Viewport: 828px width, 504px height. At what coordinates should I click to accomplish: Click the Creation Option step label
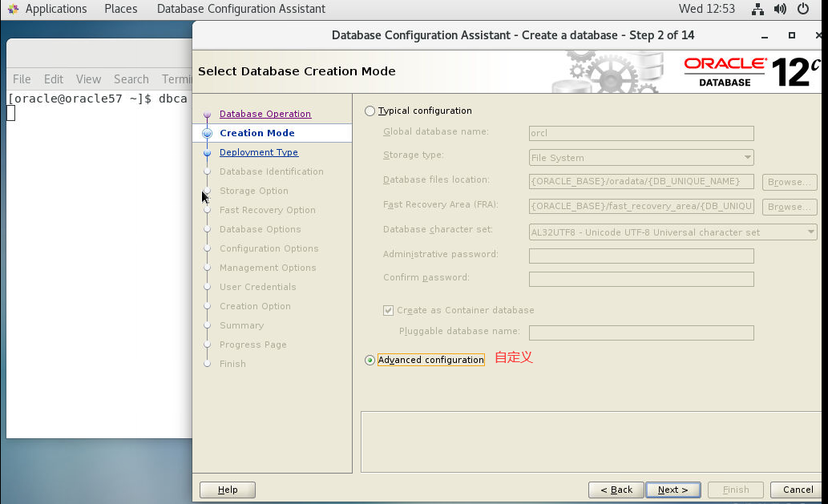pyautogui.click(x=255, y=307)
